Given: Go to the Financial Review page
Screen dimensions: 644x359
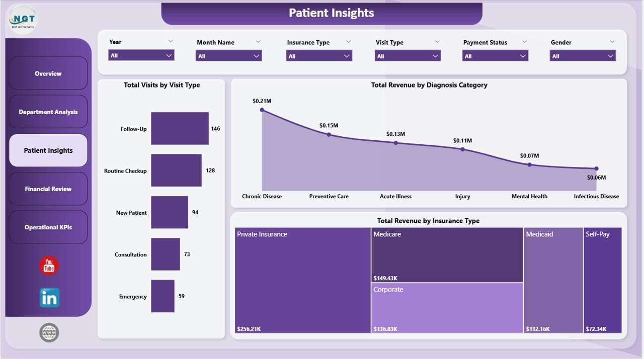Looking at the screenshot, I should 48,189.
